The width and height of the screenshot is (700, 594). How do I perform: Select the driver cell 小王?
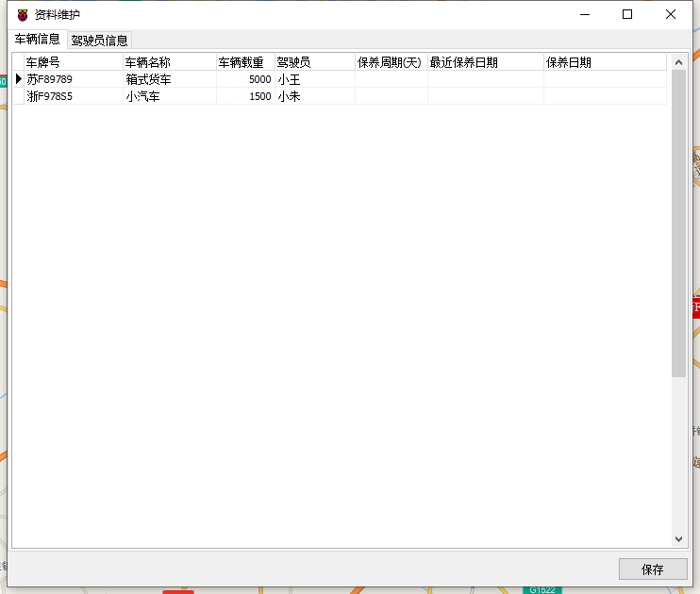click(315, 79)
